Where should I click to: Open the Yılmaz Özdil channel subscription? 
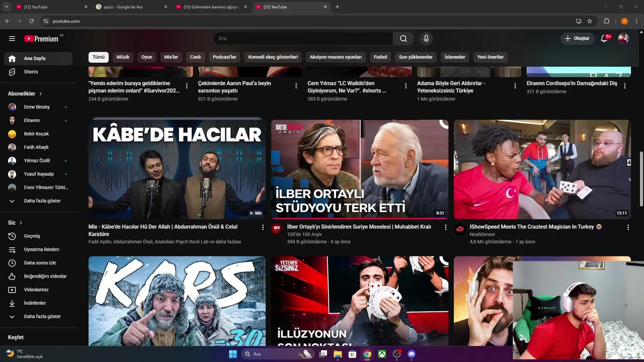38,161
